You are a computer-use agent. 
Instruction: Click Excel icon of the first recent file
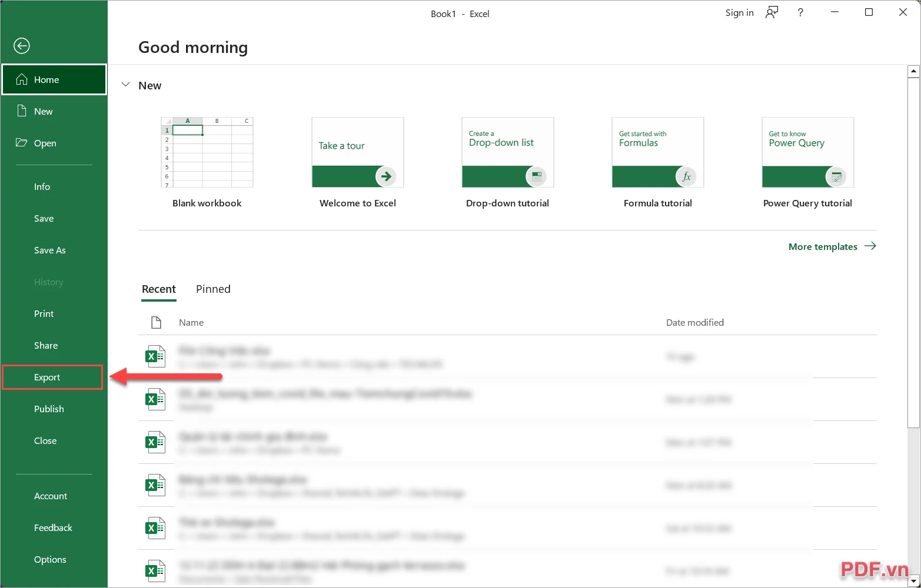pos(155,356)
